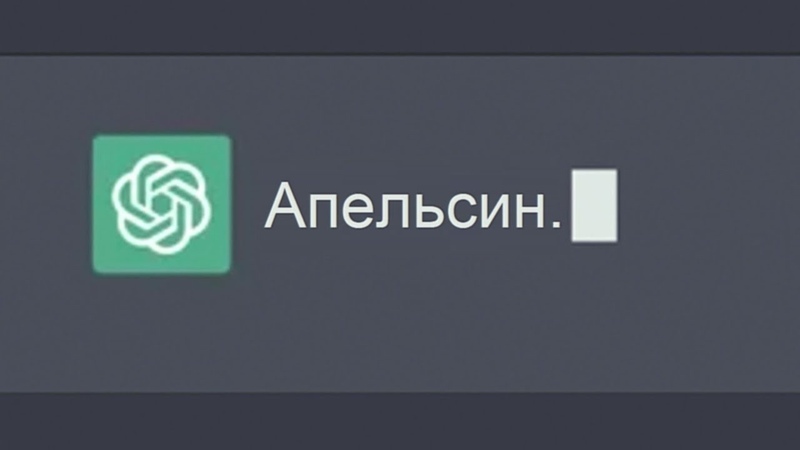The image size is (800, 450).
Task: Click the letter л in Апельсин
Action: coord(393,211)
